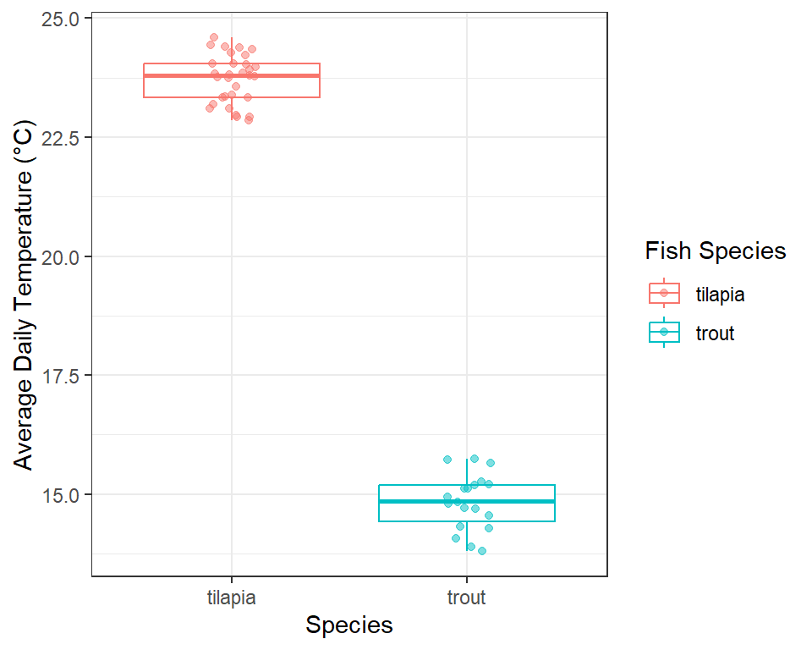This screenshot has height=650, width=812.
Task: Click the lowest trout data point
Action: click(482, 551)
